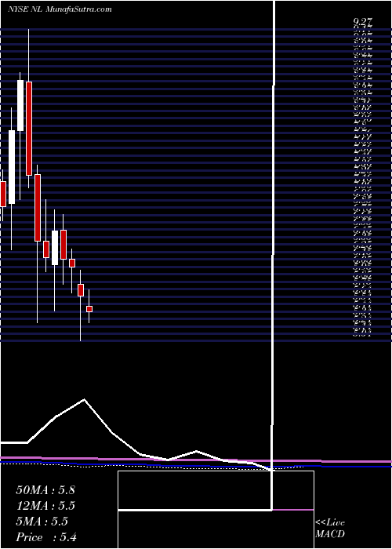Screen dimensions: 392x549
Task: Click the tallest red candlestick
Action: click(x=29, y=129)
